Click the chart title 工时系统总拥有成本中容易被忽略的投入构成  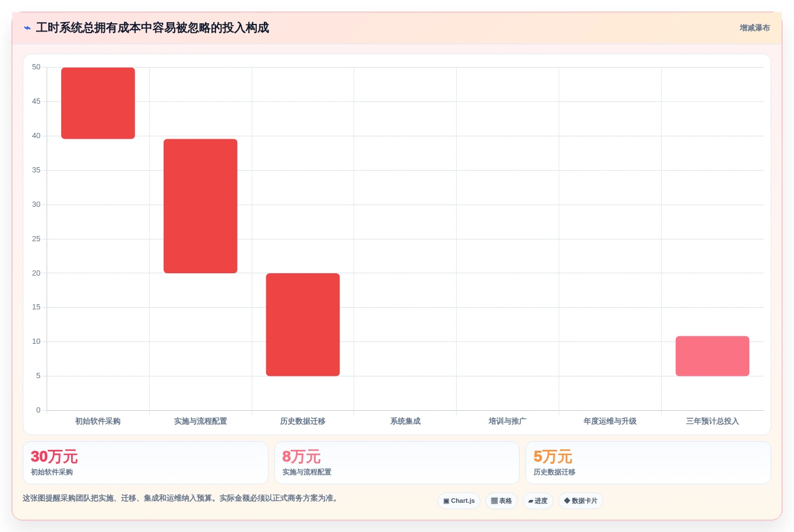(153, 28)
